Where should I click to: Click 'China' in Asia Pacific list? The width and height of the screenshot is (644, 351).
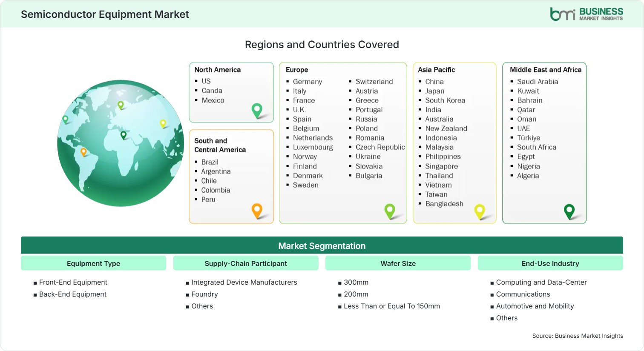click(434, 82)
